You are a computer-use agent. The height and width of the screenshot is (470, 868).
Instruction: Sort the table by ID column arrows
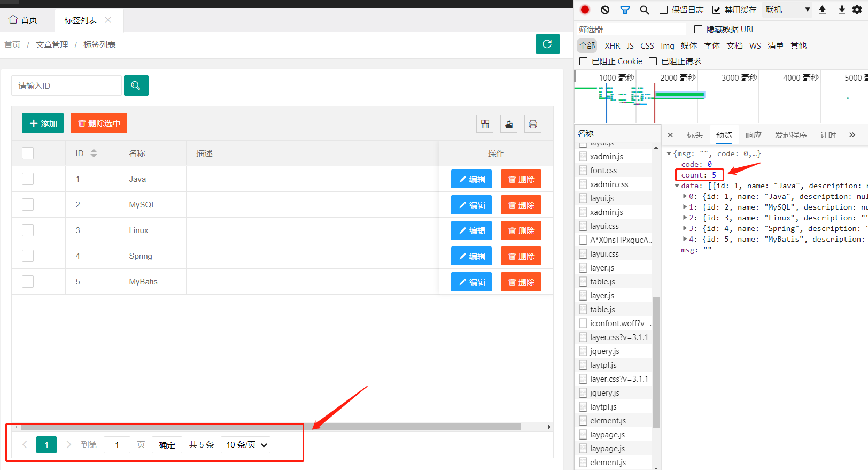[94, 153]
